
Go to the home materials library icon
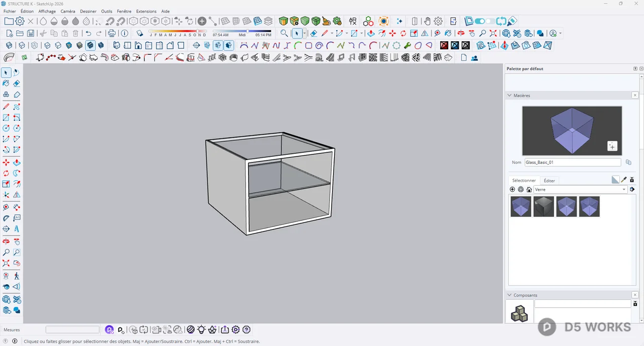tap(529, 190)
